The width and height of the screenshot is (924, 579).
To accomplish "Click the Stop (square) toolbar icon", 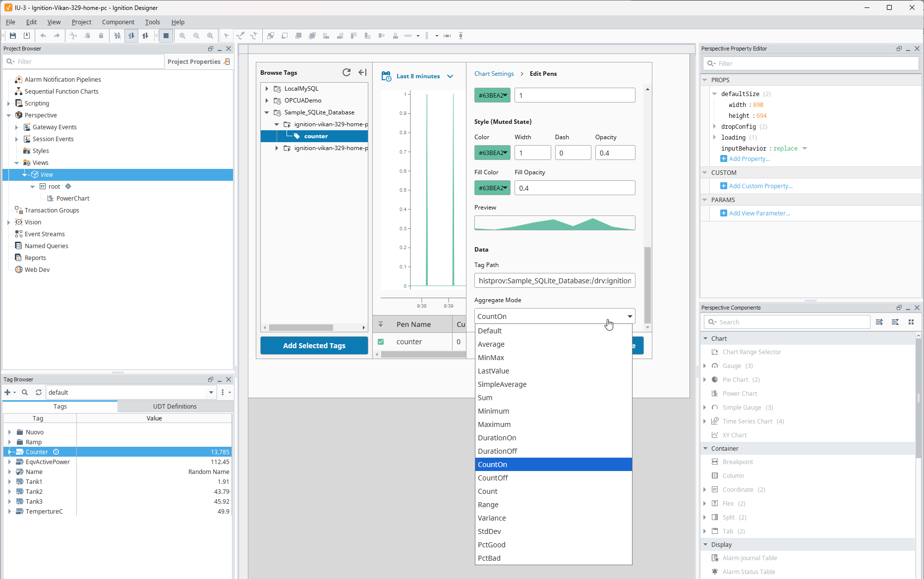I will tap(166, 36).
